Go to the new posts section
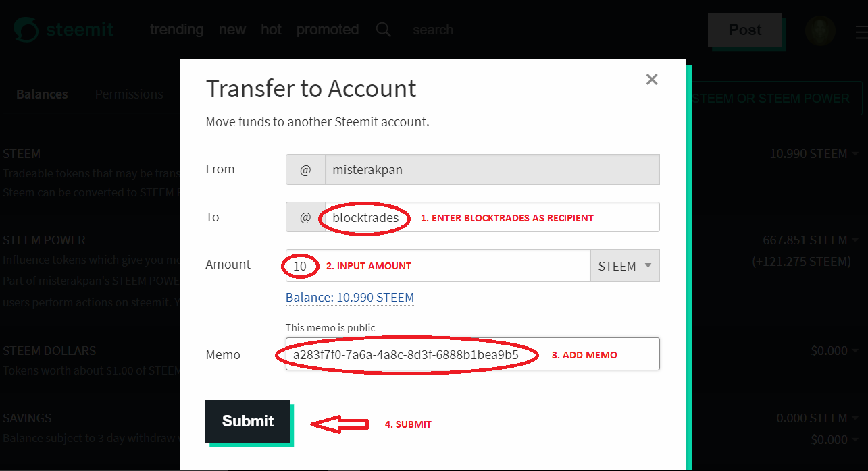 (232, 30)
